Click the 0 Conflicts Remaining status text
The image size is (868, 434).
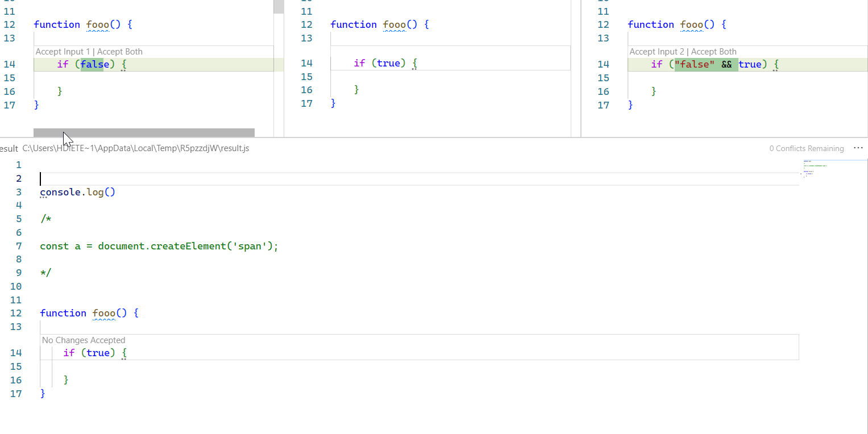click(806, 148)
